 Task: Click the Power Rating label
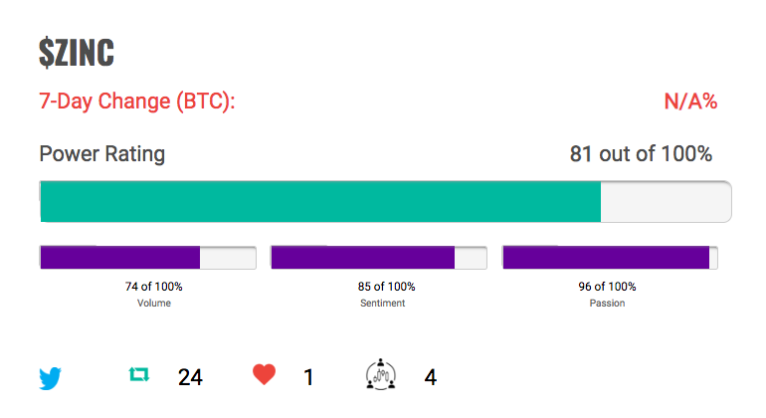(x=102, y=154)
